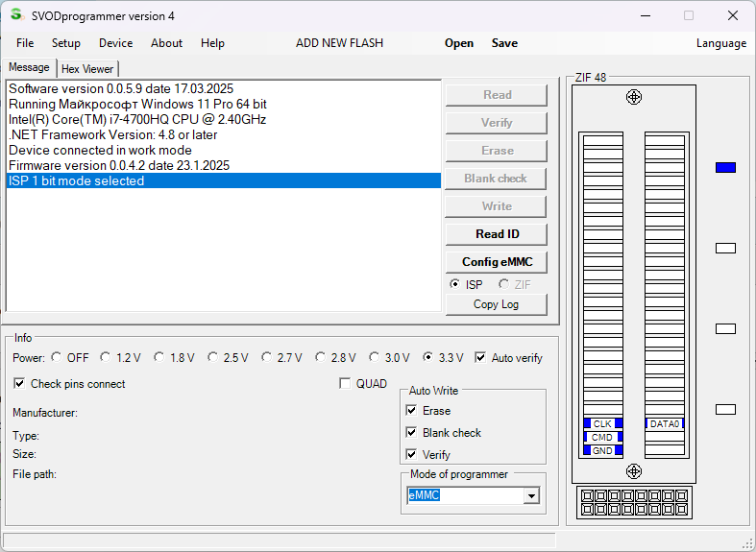Image resolution: width=756 pixels, height=552 pixels.
Task: Expand the Mode of programmer dropdown arrow
Action: 531,495
